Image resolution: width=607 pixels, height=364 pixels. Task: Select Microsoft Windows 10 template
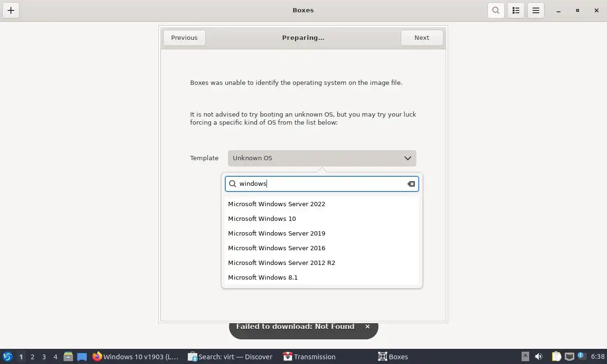point(322,219)
